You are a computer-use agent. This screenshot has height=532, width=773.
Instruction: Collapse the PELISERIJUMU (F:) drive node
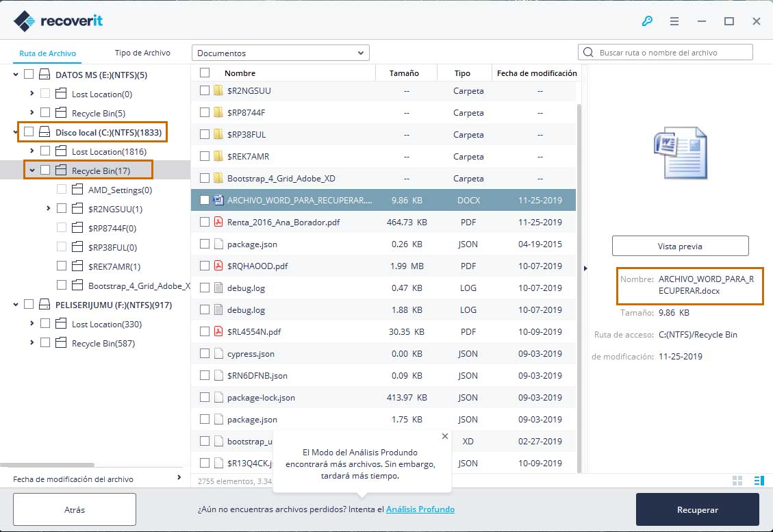[16, 305]
